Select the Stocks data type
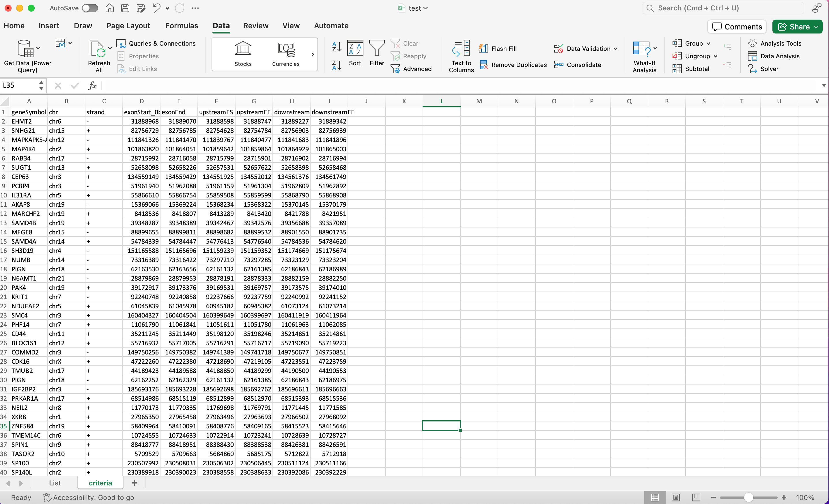 (242, 54)
